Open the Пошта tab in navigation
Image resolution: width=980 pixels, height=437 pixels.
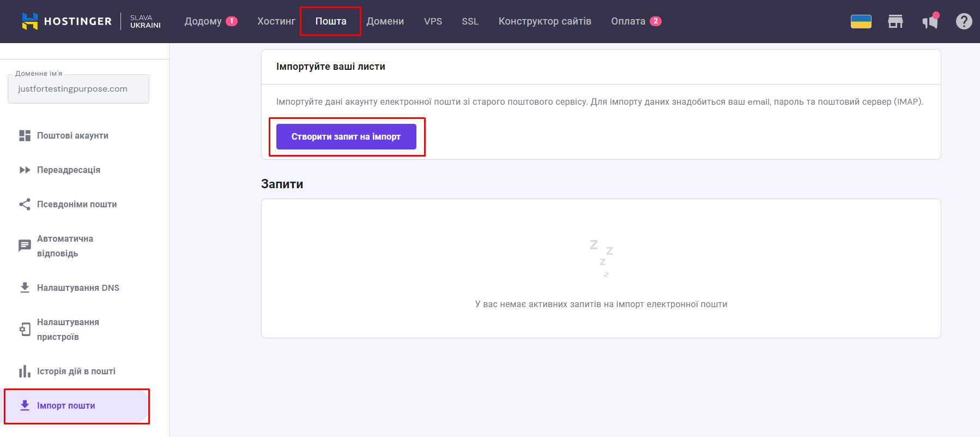[x=330, y=21]
